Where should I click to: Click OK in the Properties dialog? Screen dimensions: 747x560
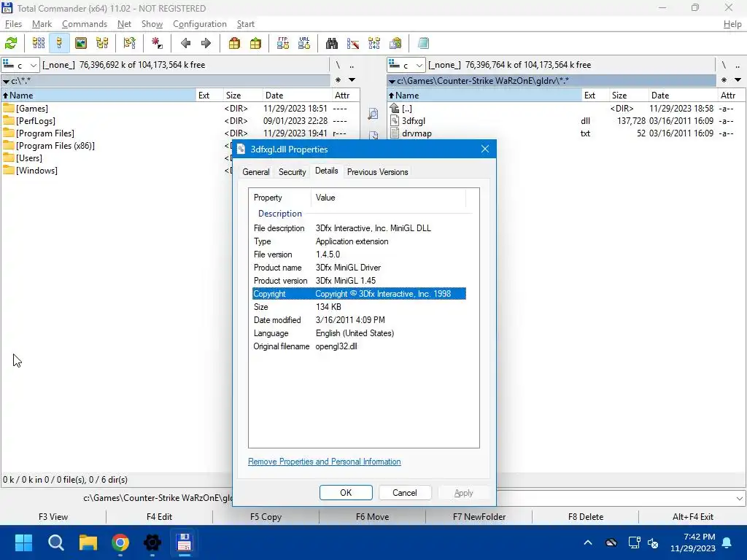point(346,493)
